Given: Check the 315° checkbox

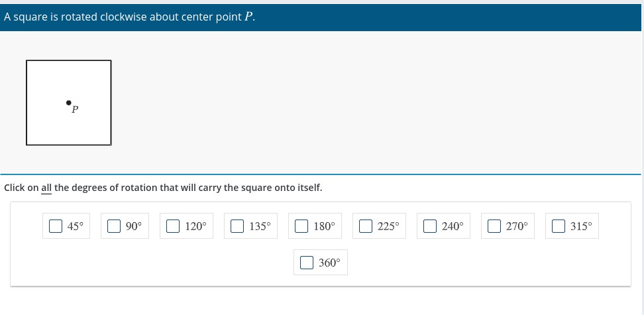Looking at the screenshot, I should 558,225.
